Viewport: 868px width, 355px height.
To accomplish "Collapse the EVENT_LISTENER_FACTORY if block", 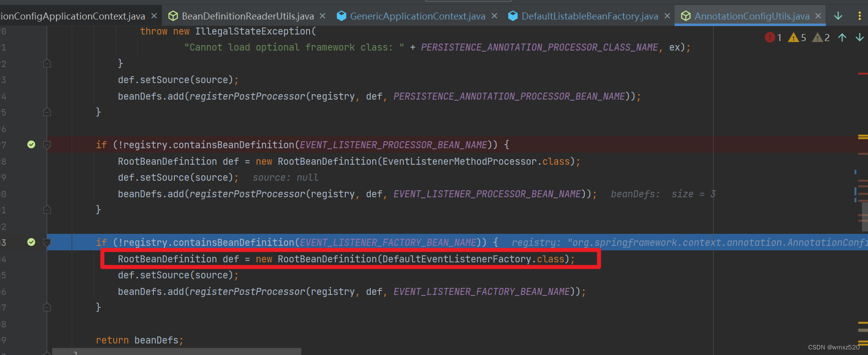I will pyautogui.click(x=47, y=243).
